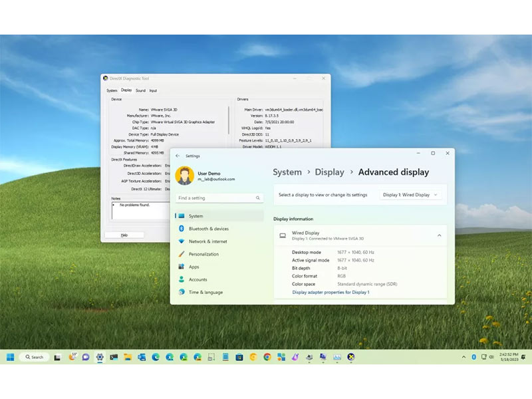
Task: Open the notifications bell in the tray
Action: [523, 357]
